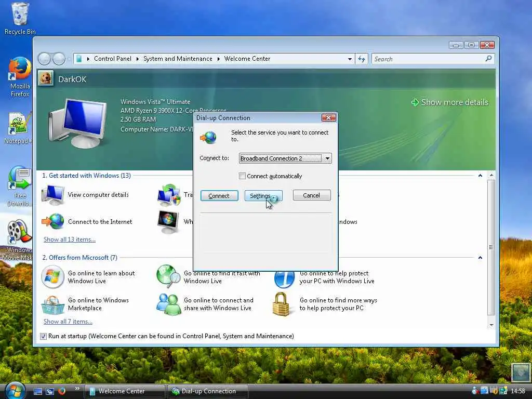Expand arrow after System and Maintenance breadcrumb

coord(219,59)
